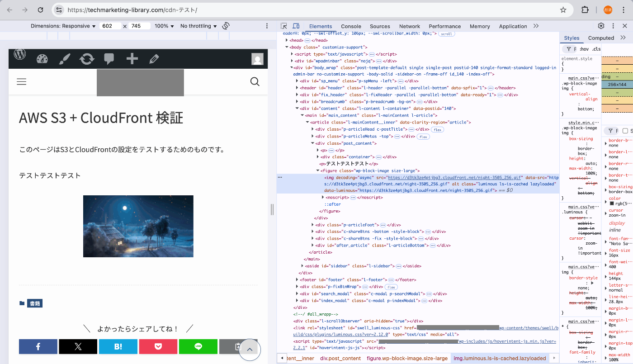
Task: Open device toolbar more options menu
Action: pyautogui.click(x=268, y=26)
